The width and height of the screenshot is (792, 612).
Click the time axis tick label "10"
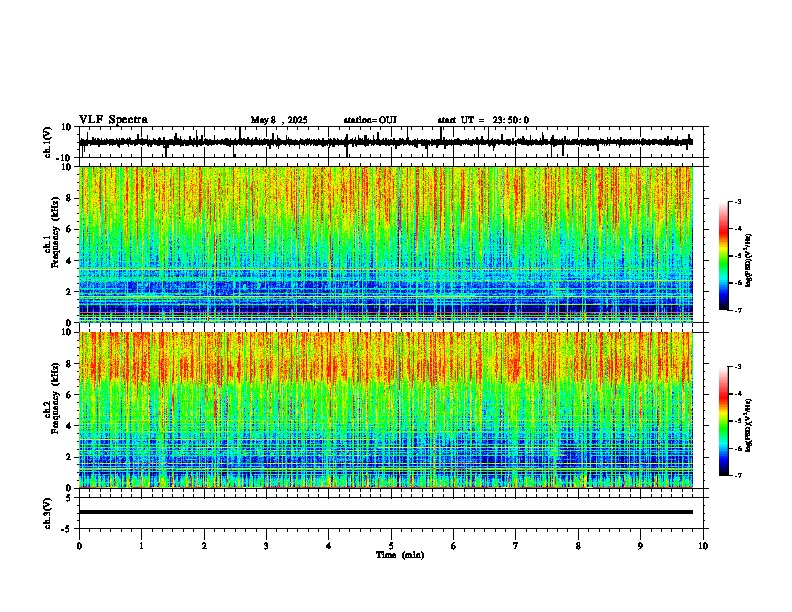point(703,546)
